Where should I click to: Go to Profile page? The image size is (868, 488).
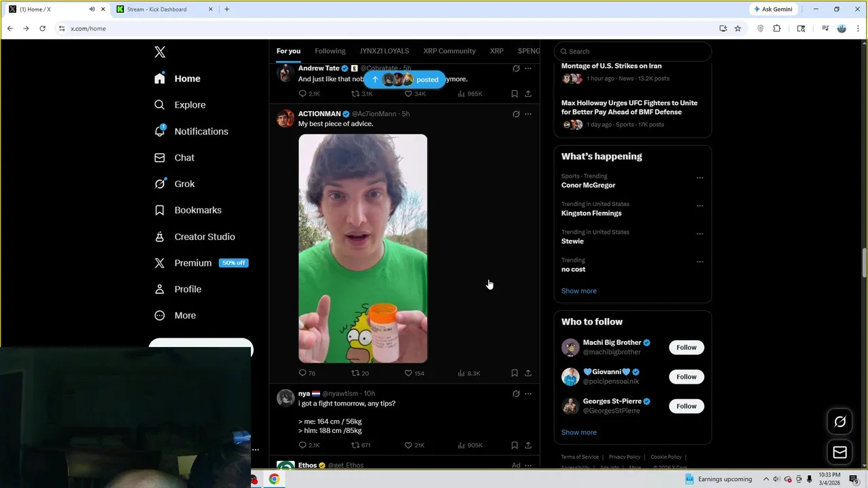[178, 289]
